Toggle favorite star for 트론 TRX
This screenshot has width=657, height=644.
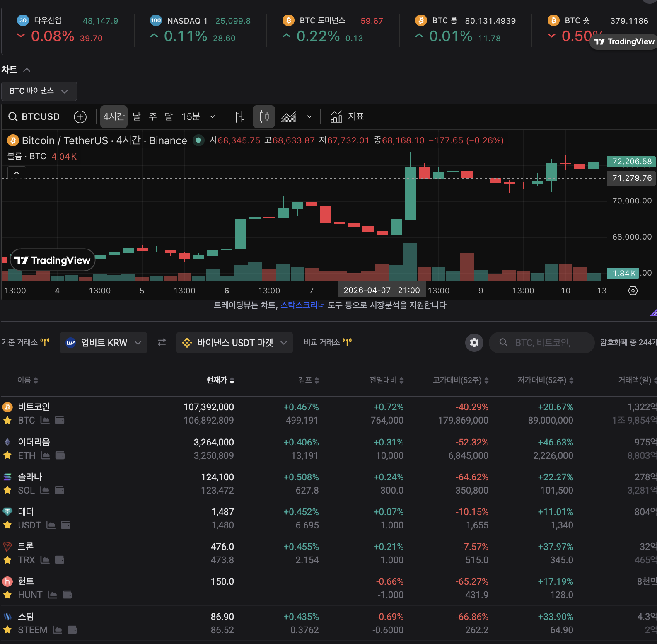coord(7,560)
